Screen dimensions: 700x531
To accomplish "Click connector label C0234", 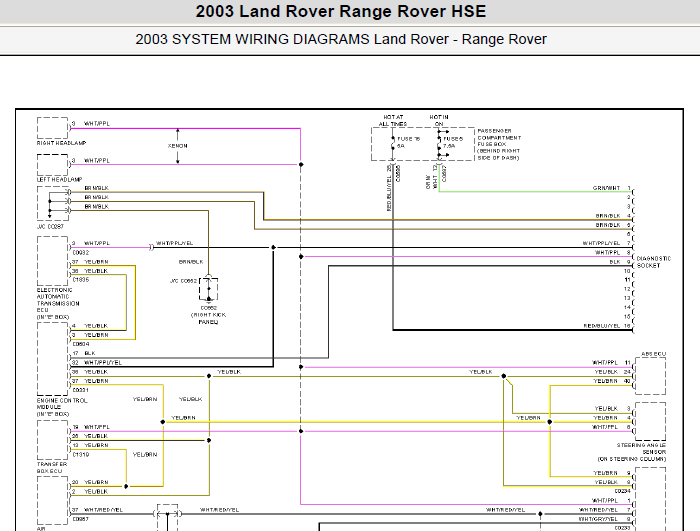I will point(622,491).
